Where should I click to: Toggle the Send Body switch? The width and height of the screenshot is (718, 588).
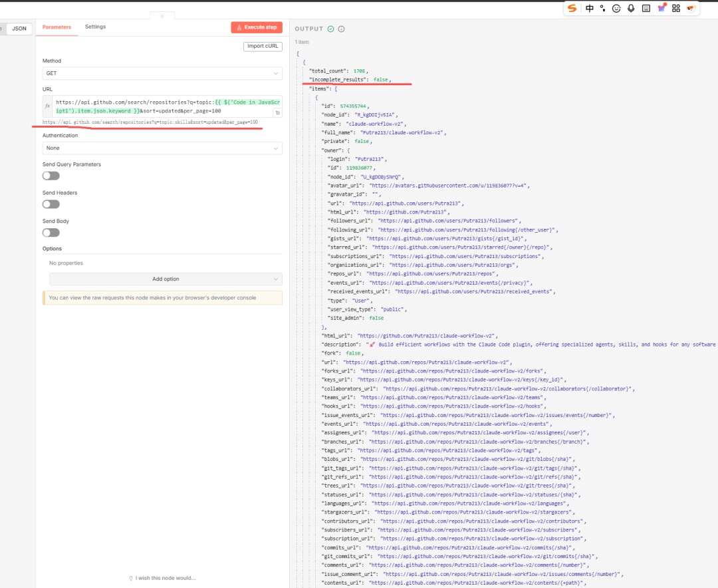(51, 233)
